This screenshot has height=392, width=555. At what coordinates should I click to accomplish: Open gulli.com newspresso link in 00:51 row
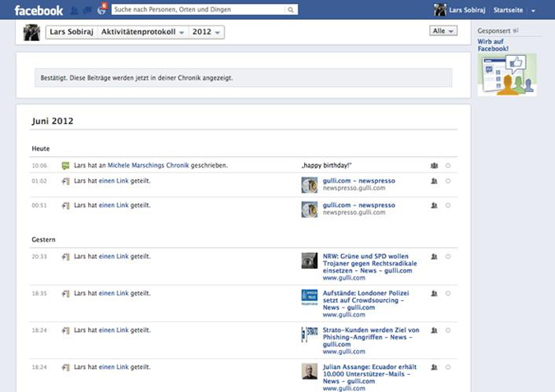click(x=359, y=205)
